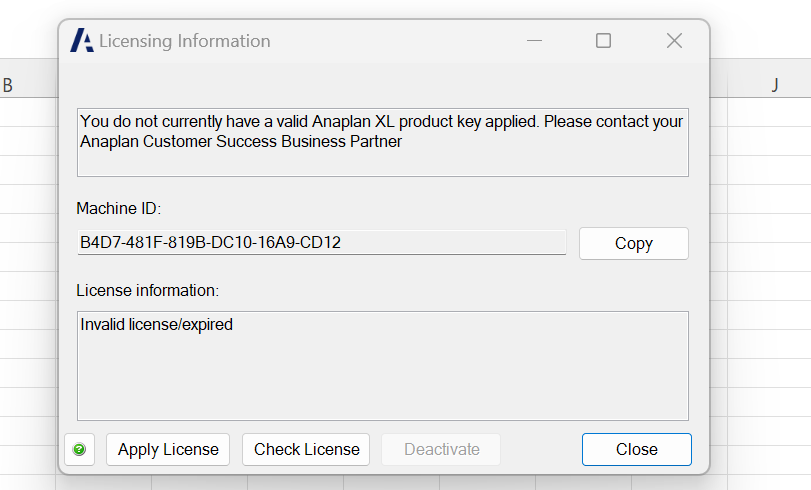Select column B header in the spreadsheet
Image resolution: width=811 pixels, height=490 pixels.
point(8,85)
